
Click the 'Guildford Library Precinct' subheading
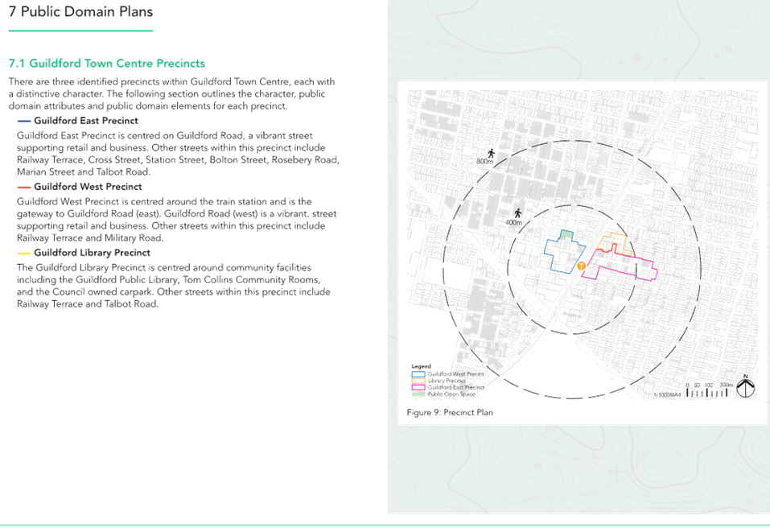(x=92, y=253)
